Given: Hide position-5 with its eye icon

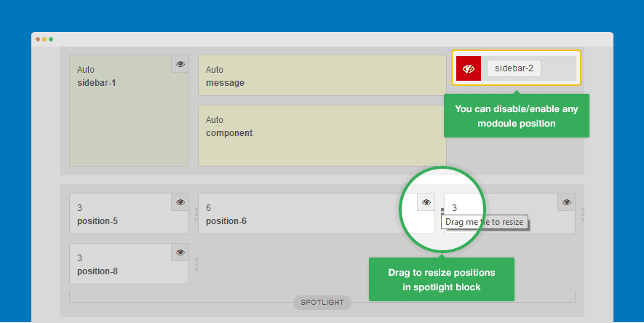Looking at the screenshot, I should pos(180,202).
